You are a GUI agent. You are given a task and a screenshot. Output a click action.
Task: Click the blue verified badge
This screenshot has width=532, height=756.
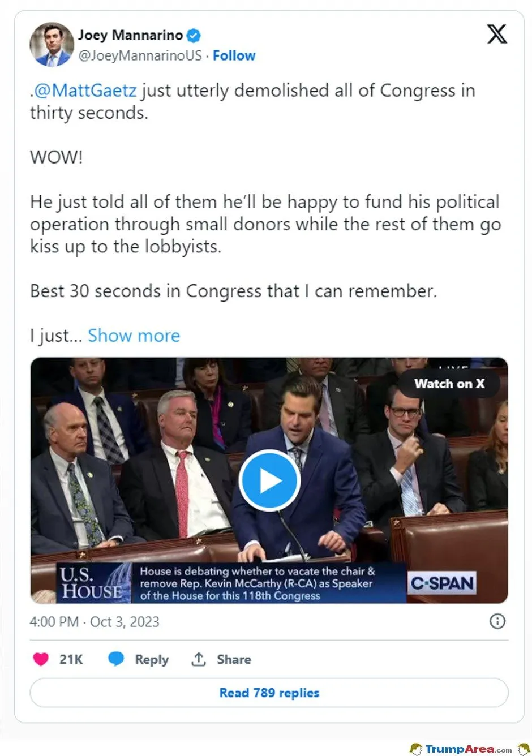pyautogui.click(x=194, y=36)
